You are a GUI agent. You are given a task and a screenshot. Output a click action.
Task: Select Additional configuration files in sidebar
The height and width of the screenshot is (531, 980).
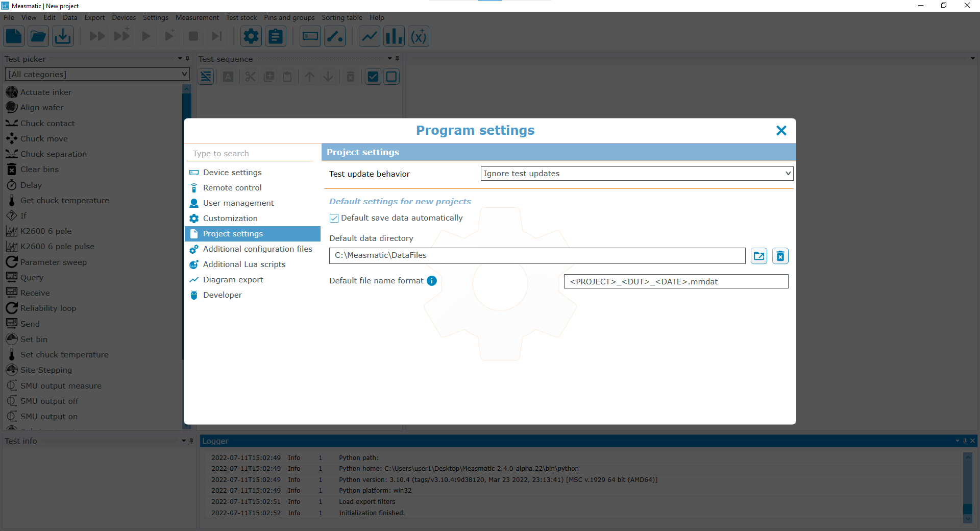(x=253, y=249)
